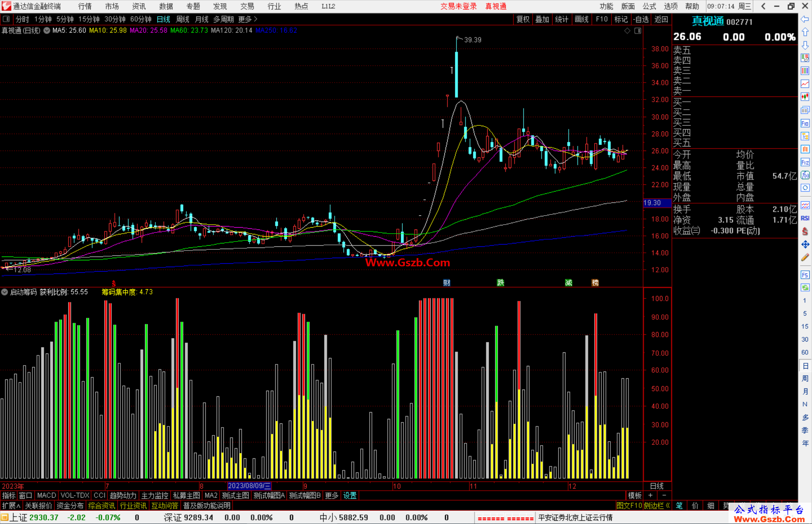The width and height of the screenshot is (812, 524).
Task: Click the RSI indicator icon
Action: click(805, 218)
